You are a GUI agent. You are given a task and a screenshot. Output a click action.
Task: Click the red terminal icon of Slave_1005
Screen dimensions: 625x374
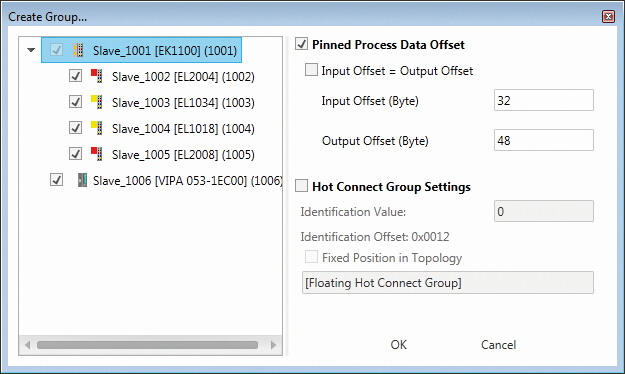coord(96,154)
